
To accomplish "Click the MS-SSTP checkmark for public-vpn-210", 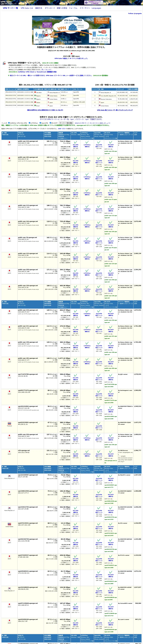I will 111,142.
